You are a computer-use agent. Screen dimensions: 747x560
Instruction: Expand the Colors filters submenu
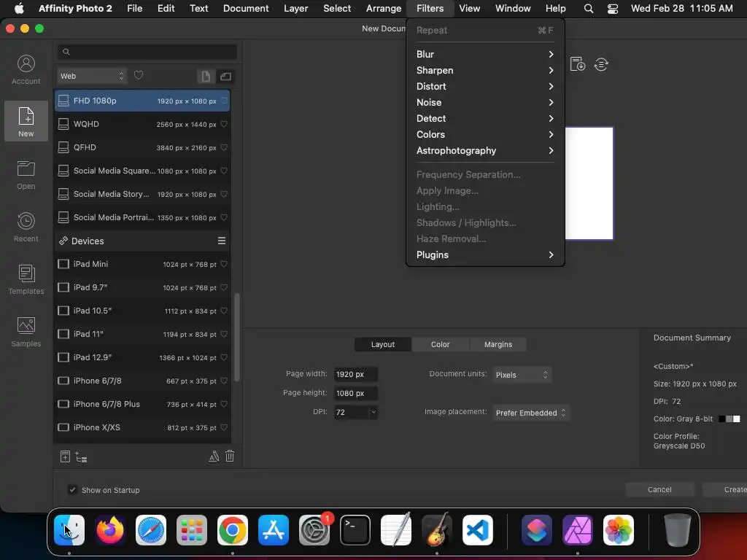[485, 134]
